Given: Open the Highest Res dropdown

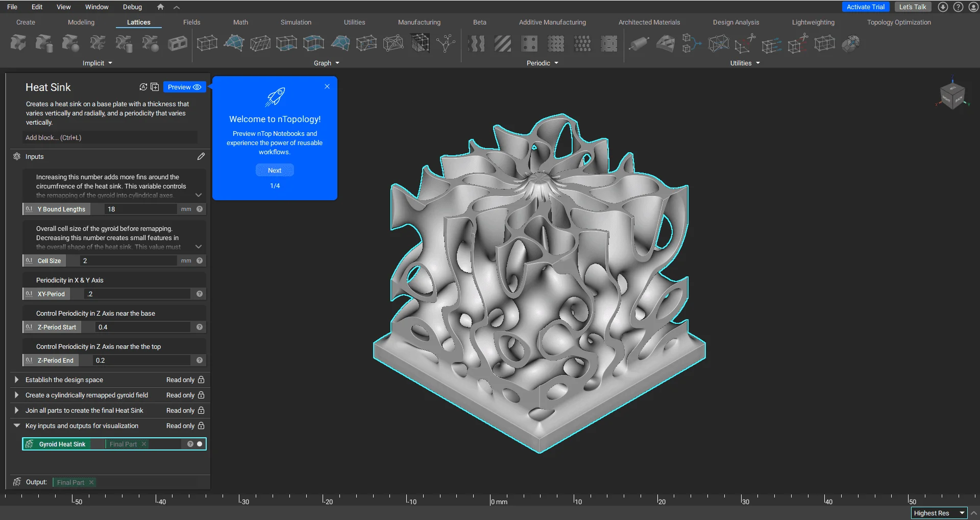Looking at the screenshot, I should click(939, 513).
